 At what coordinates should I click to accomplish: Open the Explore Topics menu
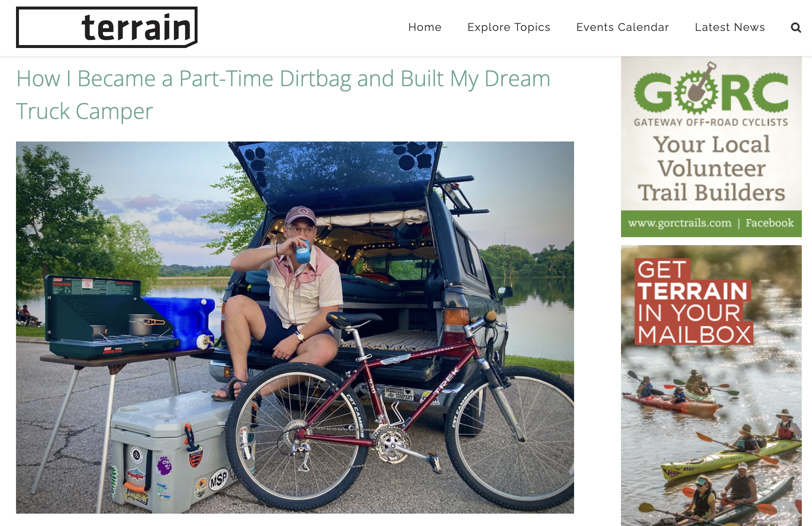(509, 27)
